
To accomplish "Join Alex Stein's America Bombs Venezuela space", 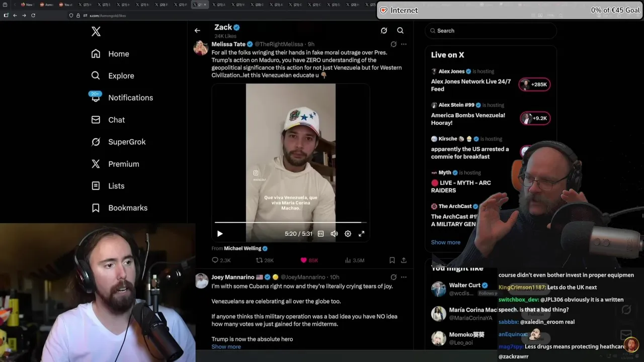I will (468, 119).
